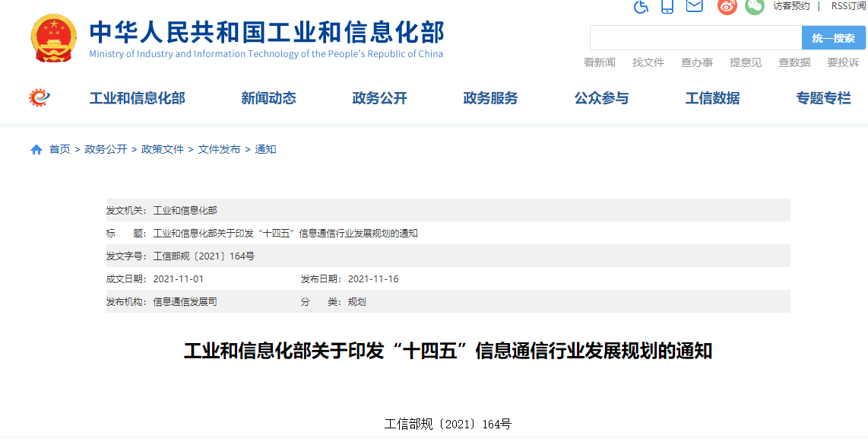The image size is (868, 439).
Task: Select 要投诉 quick link
Action: 843,62
